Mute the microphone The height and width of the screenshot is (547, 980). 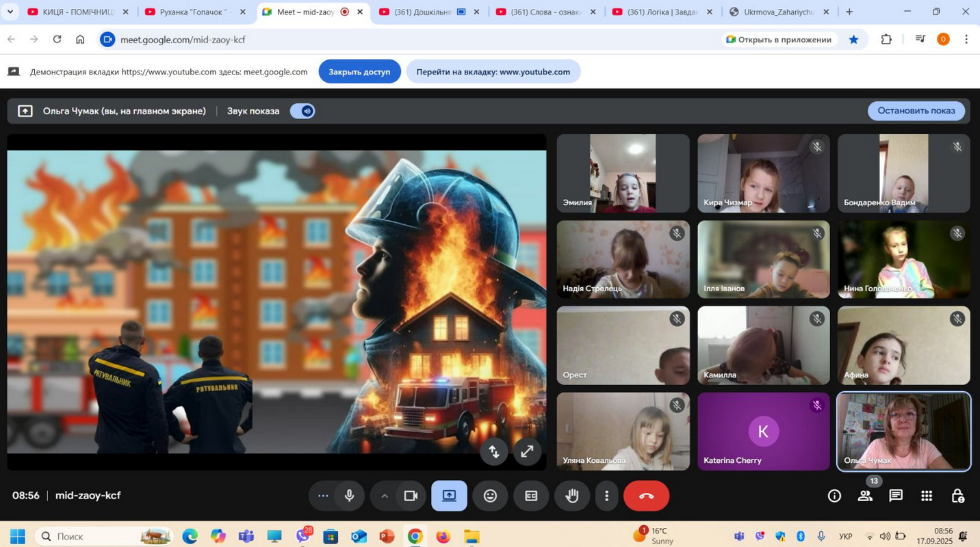tap(350, 496)
